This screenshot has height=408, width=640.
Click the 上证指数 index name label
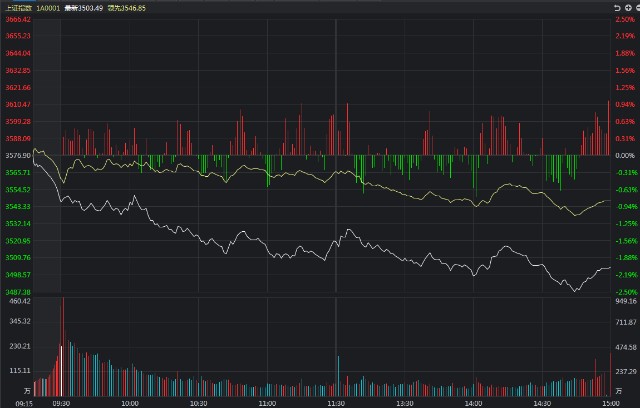coord(19,7)
